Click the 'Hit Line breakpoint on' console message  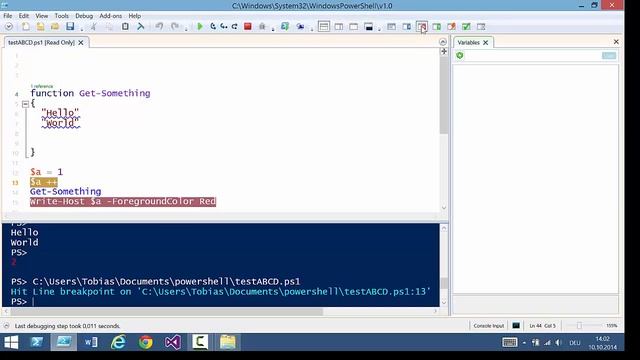(220, 291)
